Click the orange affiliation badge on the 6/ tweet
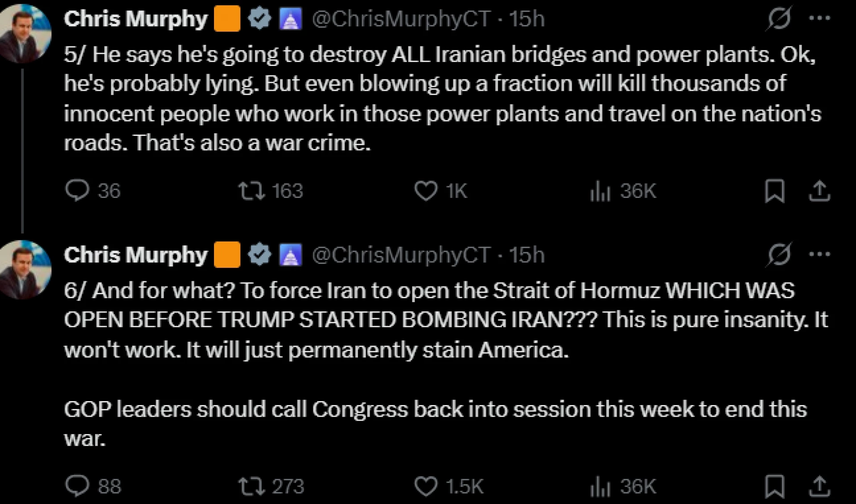Image resolution: width=856 pixels, height=504 pixels. (x=227, y=255)
